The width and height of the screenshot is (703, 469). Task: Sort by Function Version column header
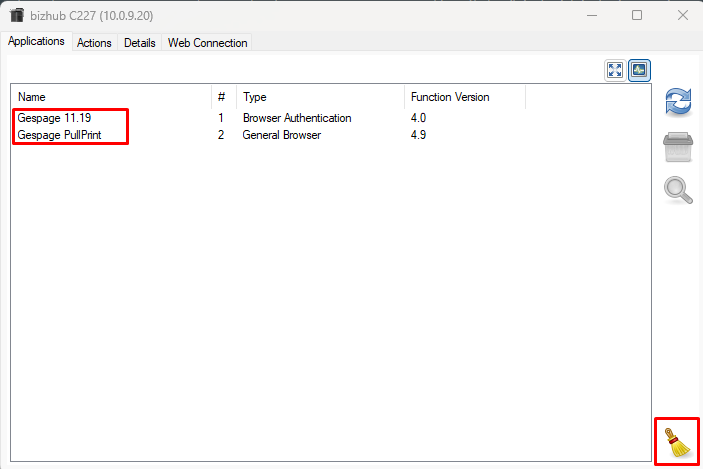pyautogui.click(x=465, y=97)
